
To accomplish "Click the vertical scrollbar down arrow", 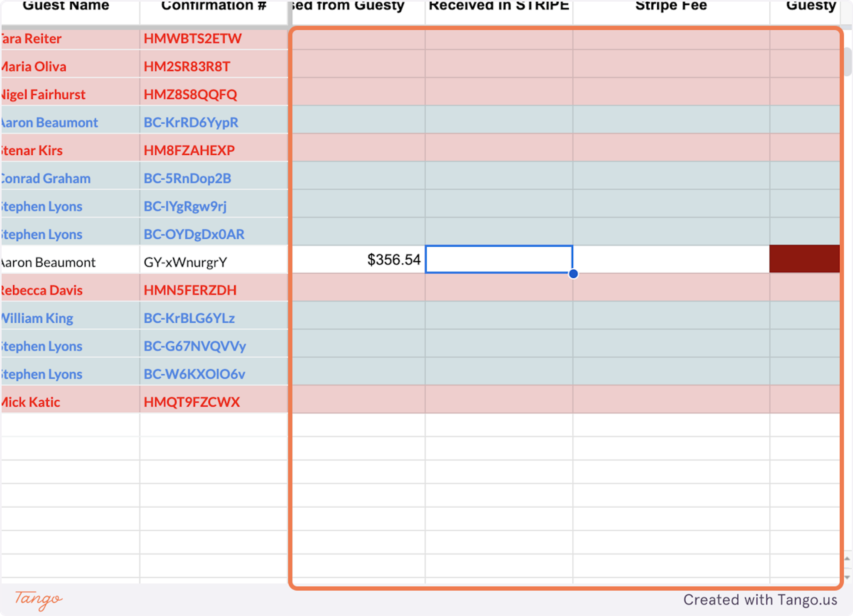I will pyautogui.click(x=847, y=577).
